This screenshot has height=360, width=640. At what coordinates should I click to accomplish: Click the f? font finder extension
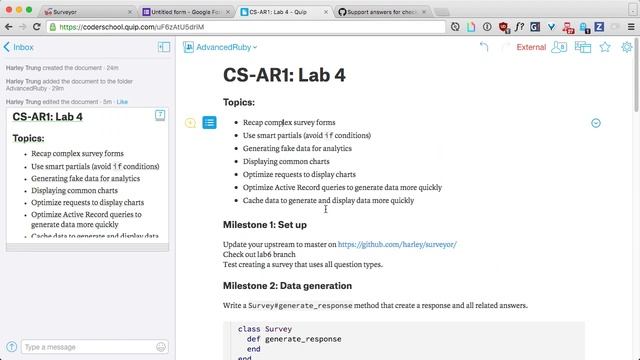(519, 27)
